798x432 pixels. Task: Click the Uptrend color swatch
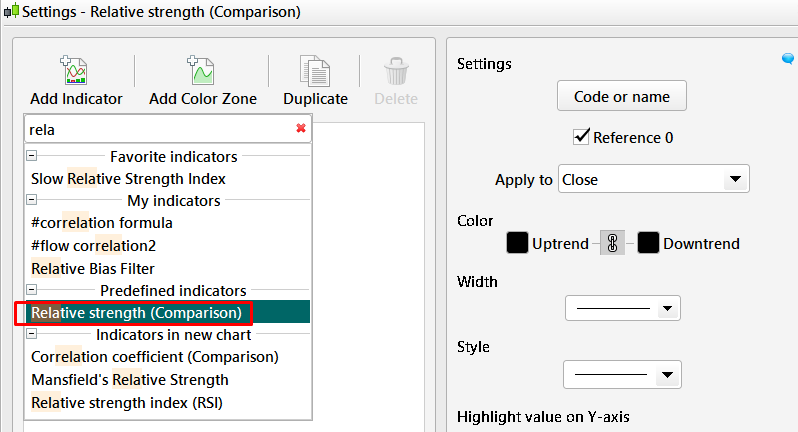pyautogui.click(x=517, y=243)
